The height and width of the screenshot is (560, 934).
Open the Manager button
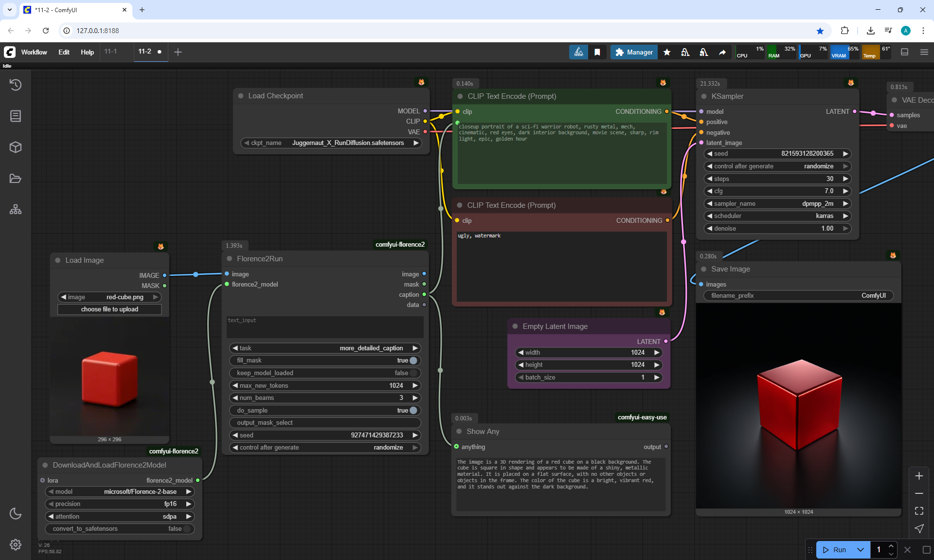(x=634, y=52)
